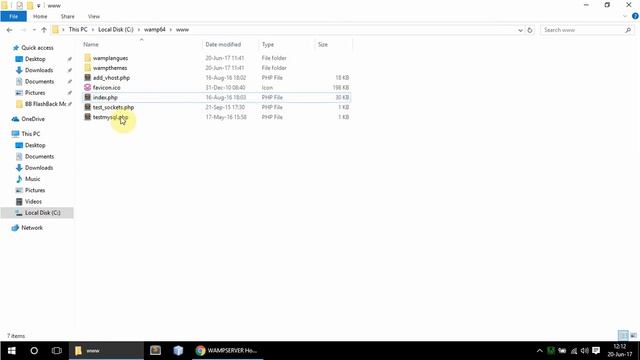Image resolution: width=640 pixels, height=360 pixels.
Task: Switch to the large icons view layout
Action: pos(633,336)
